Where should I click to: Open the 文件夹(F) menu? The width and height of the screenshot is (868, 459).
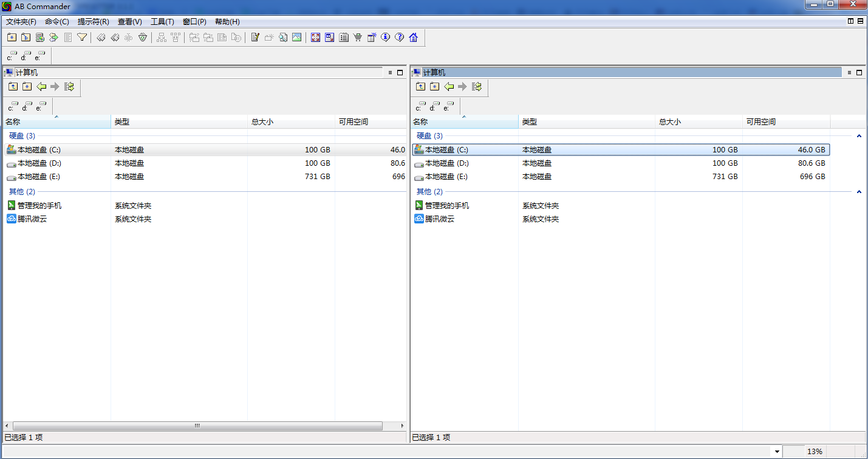pos(21,22)
